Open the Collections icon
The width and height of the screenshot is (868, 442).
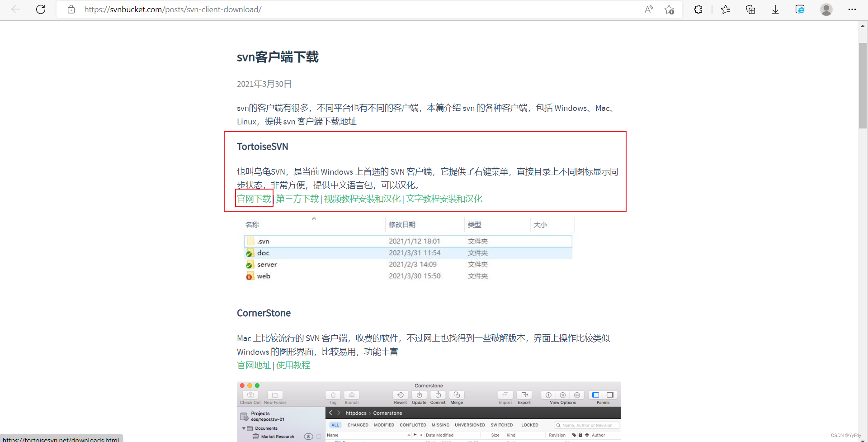(750, 10)
